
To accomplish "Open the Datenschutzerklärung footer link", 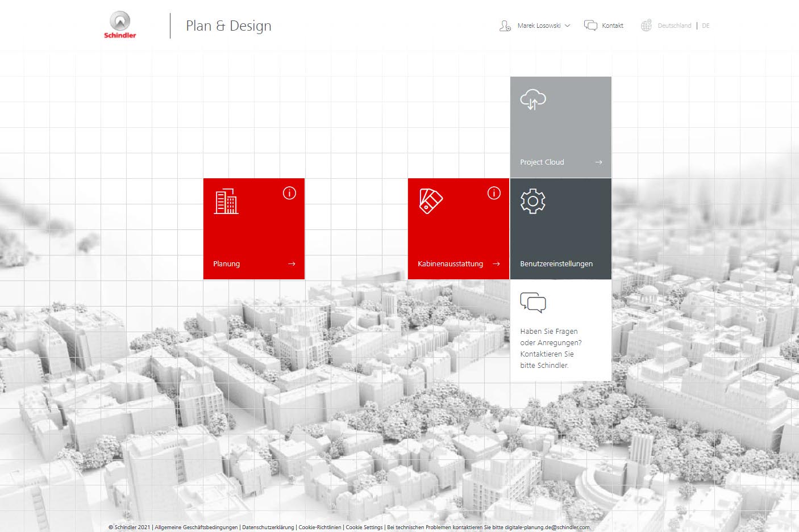I will [x=268, y=527].
